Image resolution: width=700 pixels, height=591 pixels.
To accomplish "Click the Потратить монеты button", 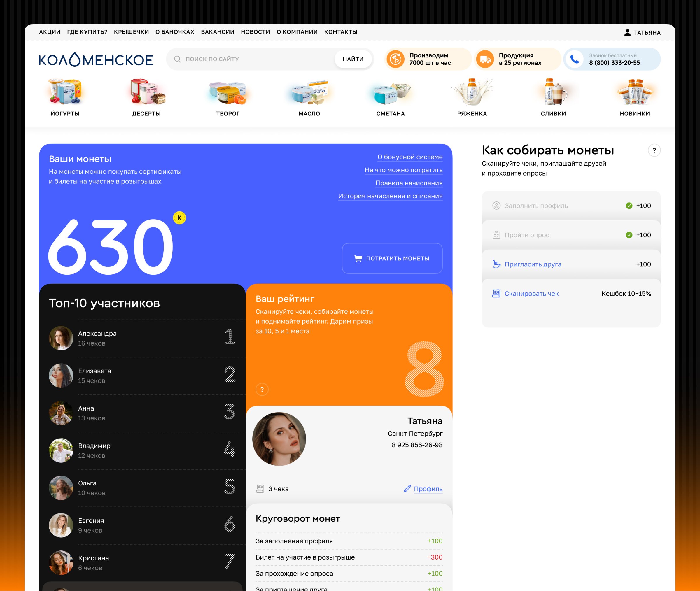I will click(392, 258).
